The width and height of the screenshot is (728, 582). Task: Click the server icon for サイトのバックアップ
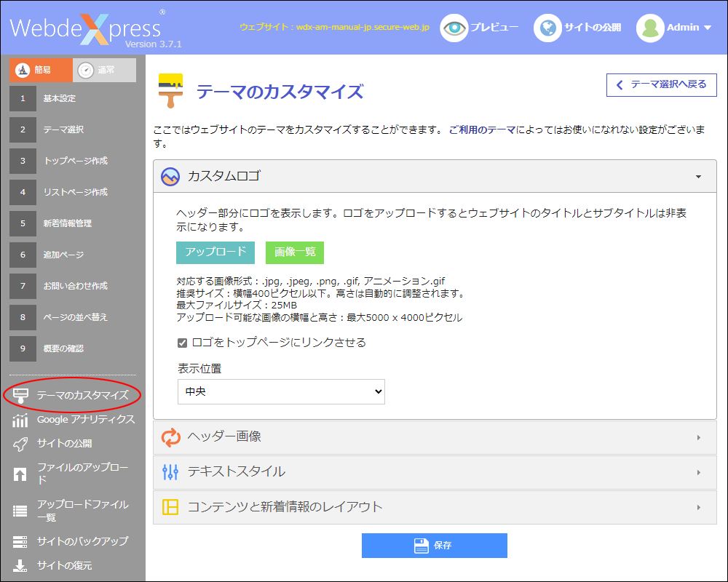click(x=20, y=541)
